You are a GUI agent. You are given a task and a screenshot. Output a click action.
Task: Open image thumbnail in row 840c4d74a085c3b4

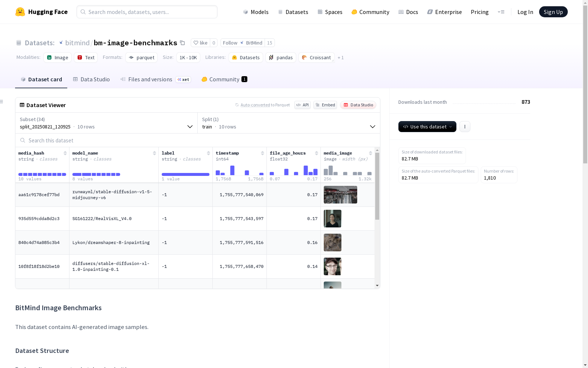[333, 243]
